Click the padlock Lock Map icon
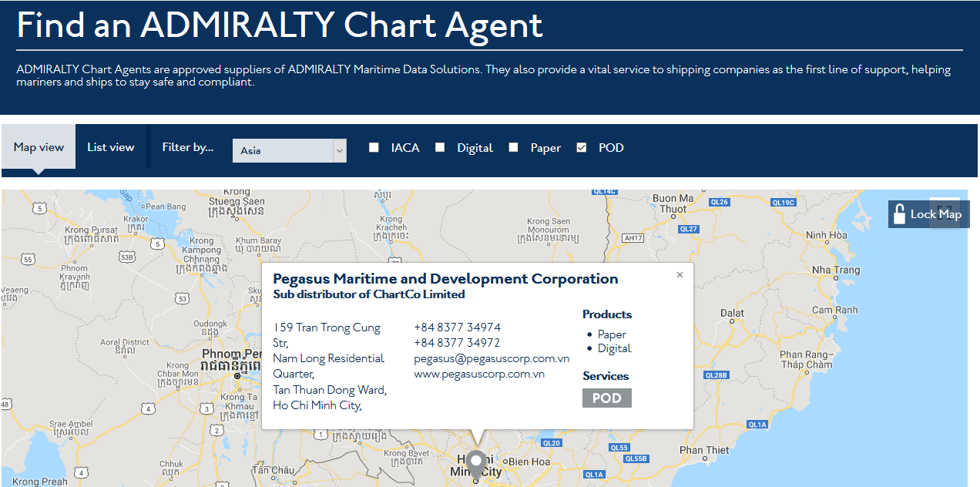Image resolution: width=980 pixels, height=487 pixels. click(x=899, y=214)
